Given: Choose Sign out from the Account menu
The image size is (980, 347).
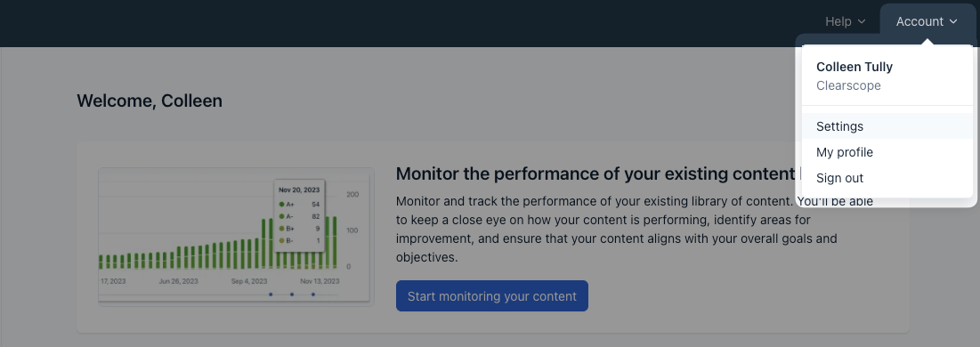Looking at the screenshot, I should pyautogui.click(x=887, y=178).
